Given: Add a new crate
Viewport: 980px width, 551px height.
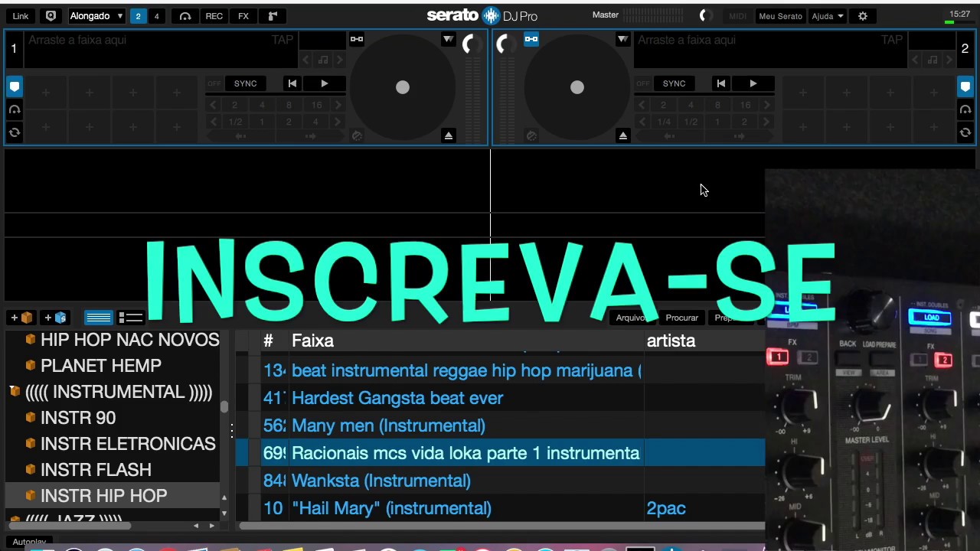Looking at the screenshot, I should pyautogui.click(x=21, y=317).
